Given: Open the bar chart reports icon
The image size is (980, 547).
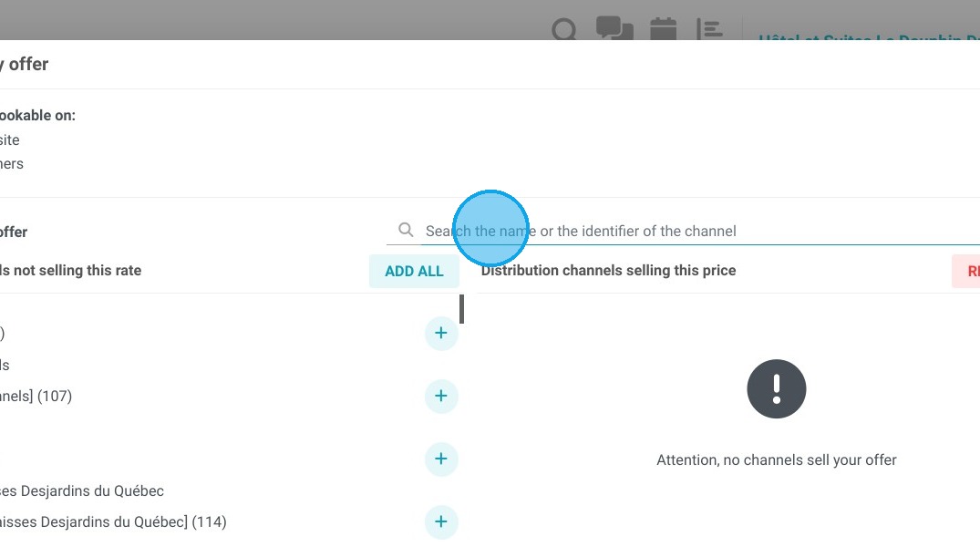Looking at the screenshot, I should tap(709, 29).
